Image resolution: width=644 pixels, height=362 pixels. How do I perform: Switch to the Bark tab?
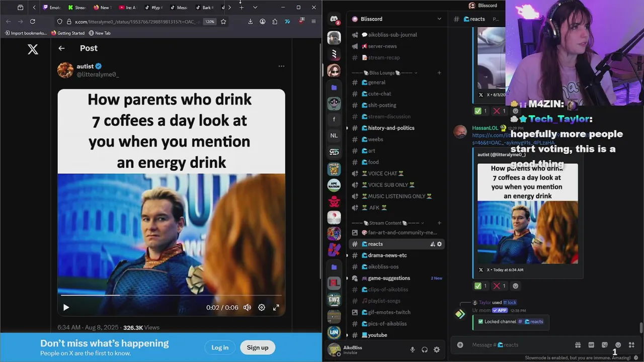(x=204, y=8)
